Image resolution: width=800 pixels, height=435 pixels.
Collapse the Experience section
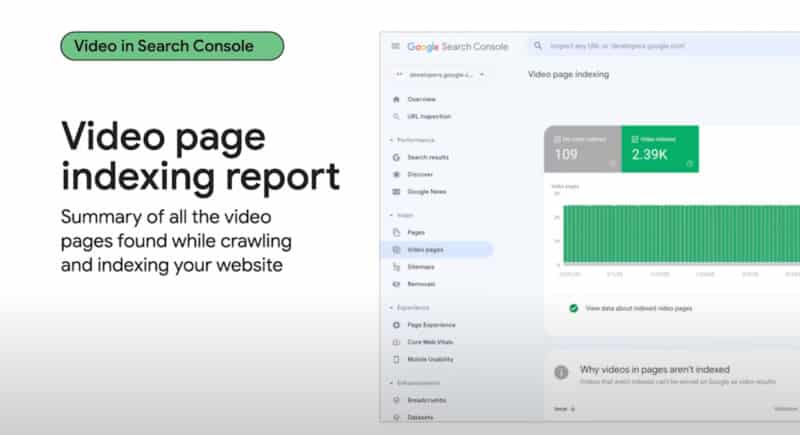click(x=391, y=309)
